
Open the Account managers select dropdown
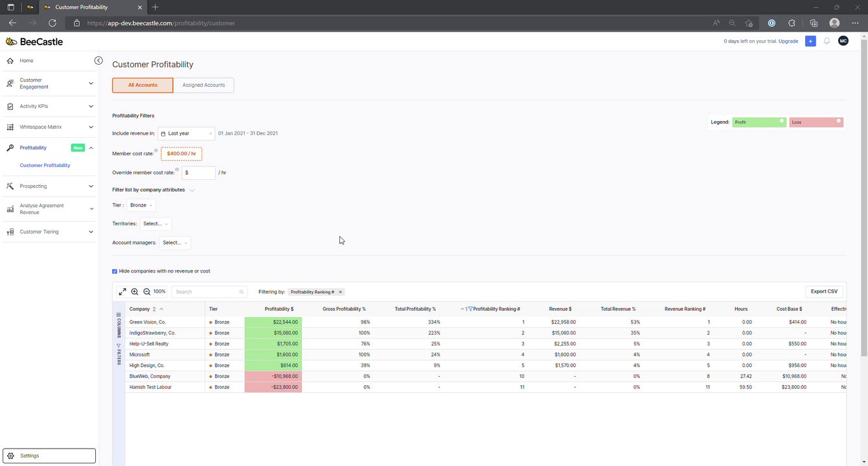(175, 243)
